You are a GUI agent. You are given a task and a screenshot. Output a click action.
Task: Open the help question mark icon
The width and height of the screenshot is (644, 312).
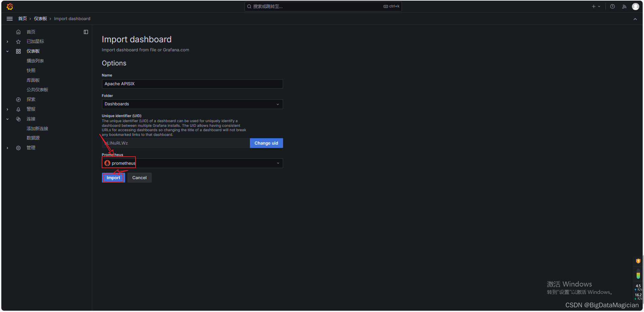[612, 6]
